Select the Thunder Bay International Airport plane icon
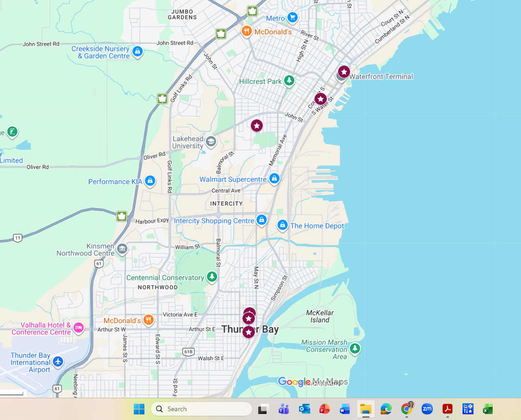This screenshot has width=521, height=420. 58,362
